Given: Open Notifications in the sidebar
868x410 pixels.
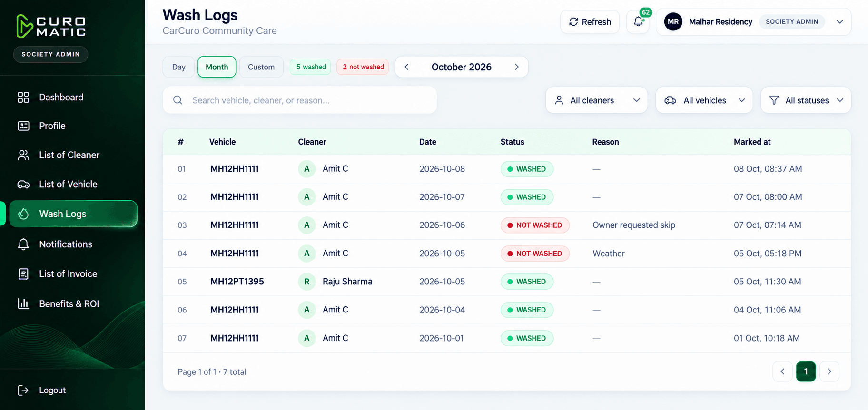Looking at the screenshot, I should coord(73,244).
